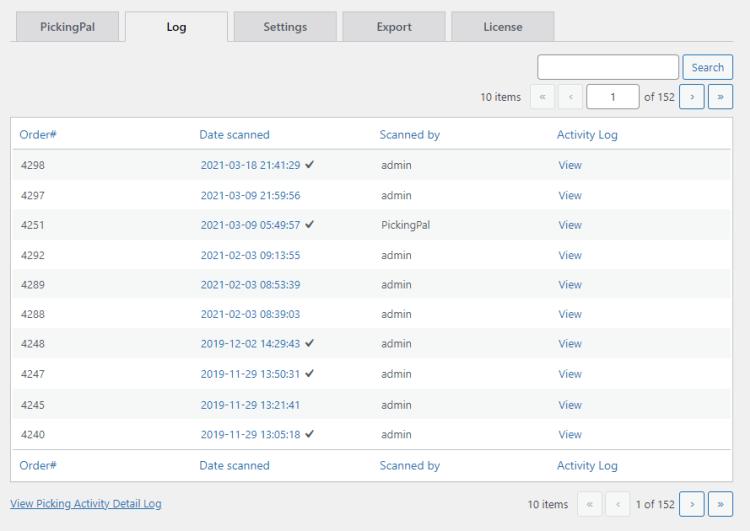View activity log for order 4298
750x531 pixels.
pos(569,165)
